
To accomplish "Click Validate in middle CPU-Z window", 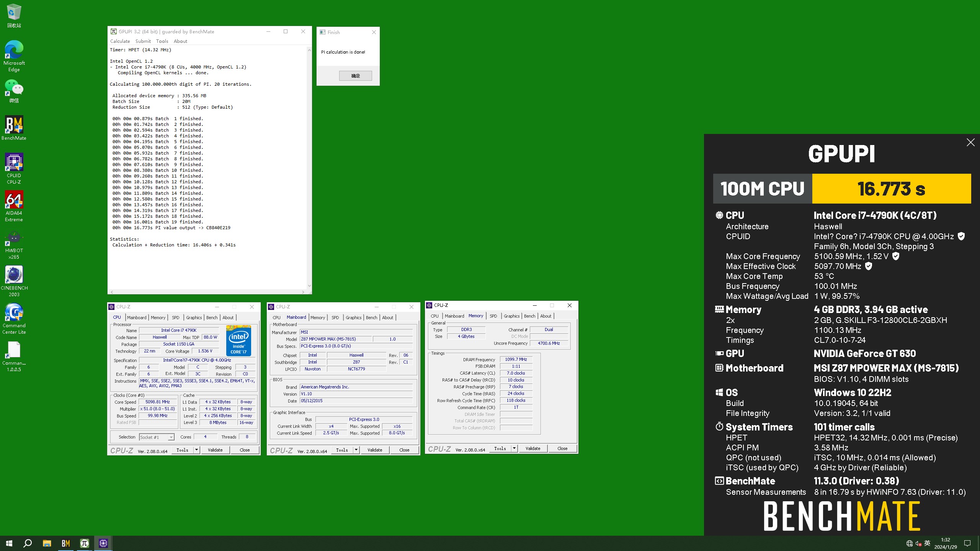I will (x=375, y=450).
